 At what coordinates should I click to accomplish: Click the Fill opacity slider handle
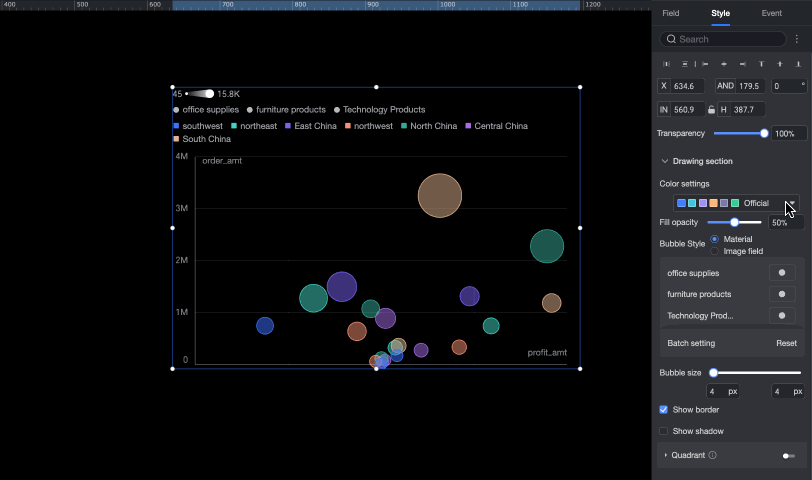tap(734, 222)
